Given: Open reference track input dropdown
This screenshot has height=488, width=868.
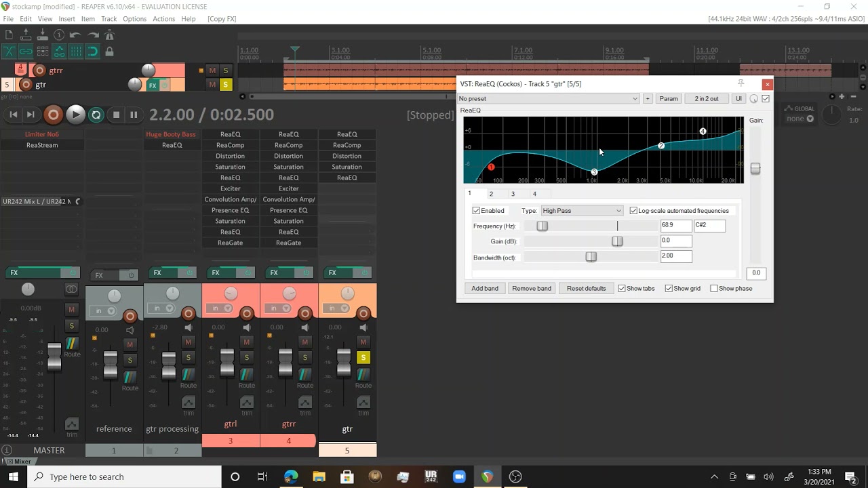Looking at the screenshot, I should pyautogui.click(x=102, y=312).
